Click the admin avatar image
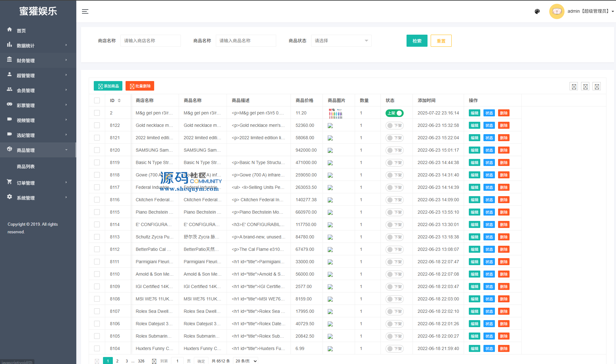This screenshot has height=364, width=616. [x=557, y=11]
